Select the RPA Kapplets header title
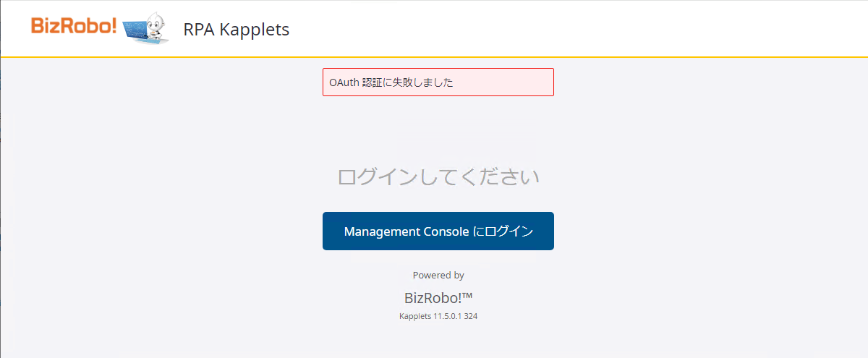The height and width of the screenshot is (358, 868). 237,30
